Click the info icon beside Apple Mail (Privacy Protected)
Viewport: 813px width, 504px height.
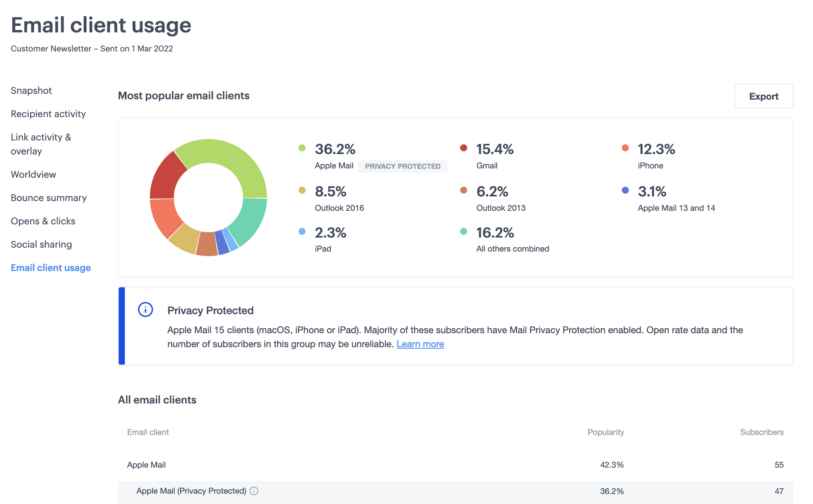click(254, 491)
